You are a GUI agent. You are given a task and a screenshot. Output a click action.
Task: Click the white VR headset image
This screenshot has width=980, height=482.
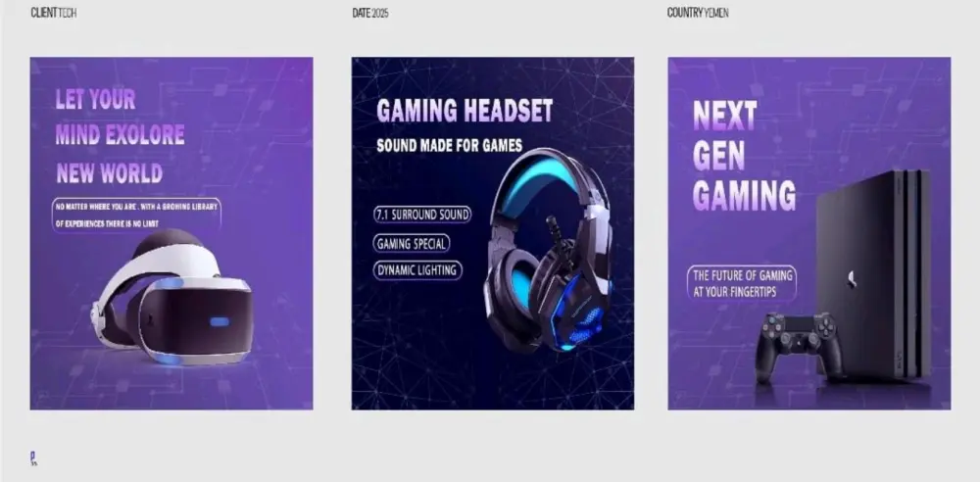click(x=171, y=298)
